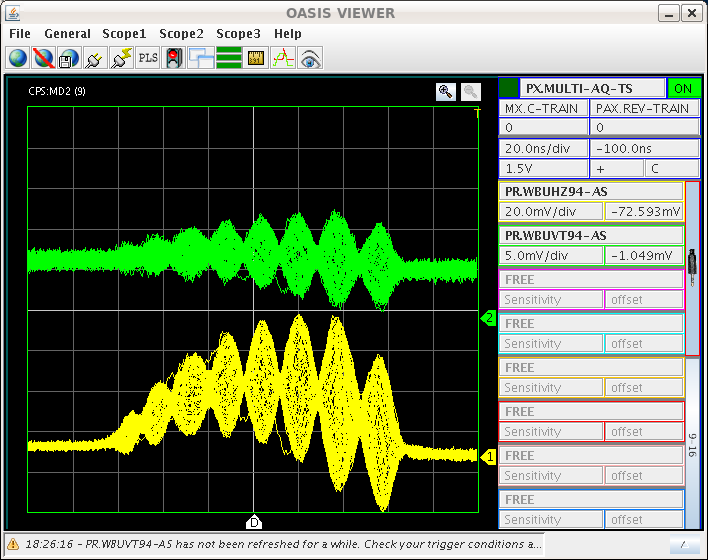Click the channel 1 yellow marker arrow

488,457
